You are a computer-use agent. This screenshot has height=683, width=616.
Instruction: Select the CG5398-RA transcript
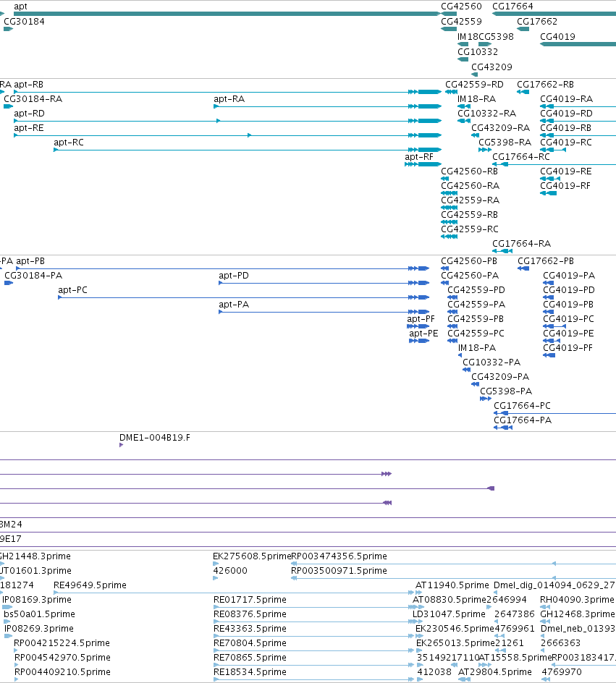pos(485,150)
